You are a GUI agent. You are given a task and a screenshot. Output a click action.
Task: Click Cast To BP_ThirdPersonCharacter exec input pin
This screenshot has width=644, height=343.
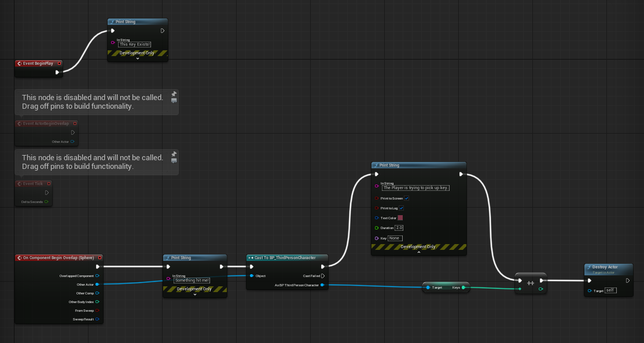tap(252, 267)
